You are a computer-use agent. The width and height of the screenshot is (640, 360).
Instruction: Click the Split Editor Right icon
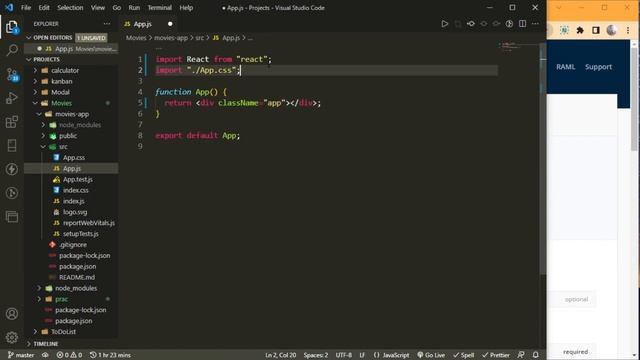click(522, 24)
